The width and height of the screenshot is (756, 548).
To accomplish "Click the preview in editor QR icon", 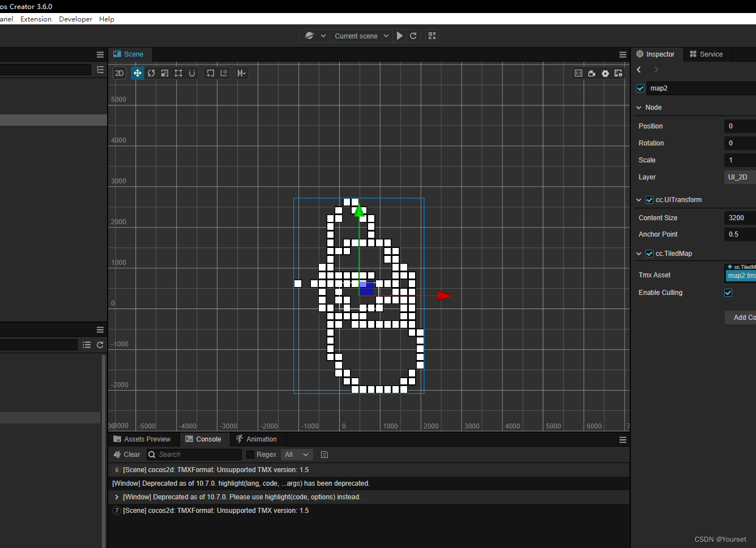I will coord(432,36).
